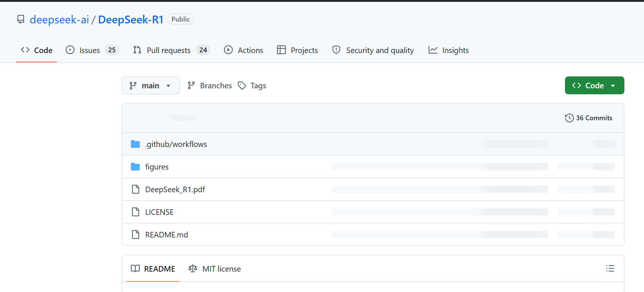Viewport: 644px width, 292px height.
Task: Open the main branch selector dropdown
Action: pos(151,85)
